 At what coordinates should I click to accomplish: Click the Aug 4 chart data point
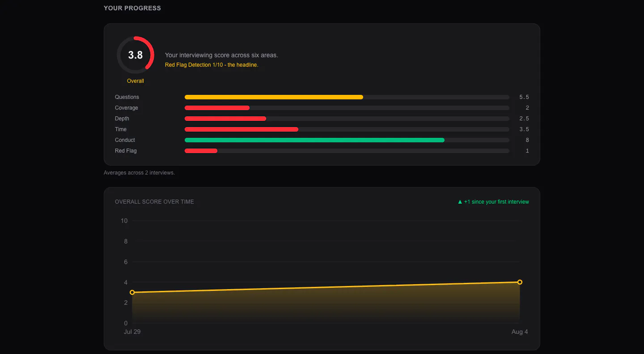(x=520, y=282)
